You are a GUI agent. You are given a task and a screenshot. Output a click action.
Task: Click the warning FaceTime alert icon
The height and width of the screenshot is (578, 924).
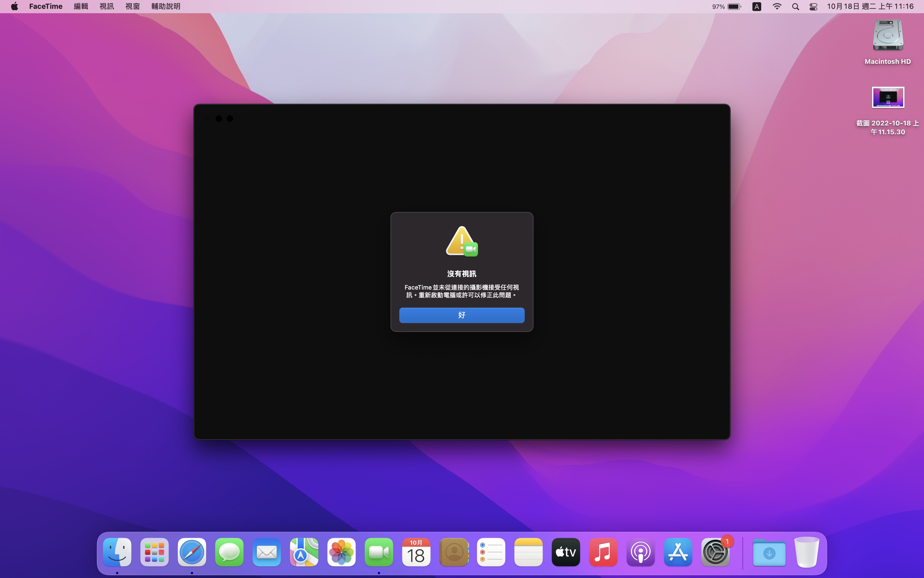coord(462,242)
